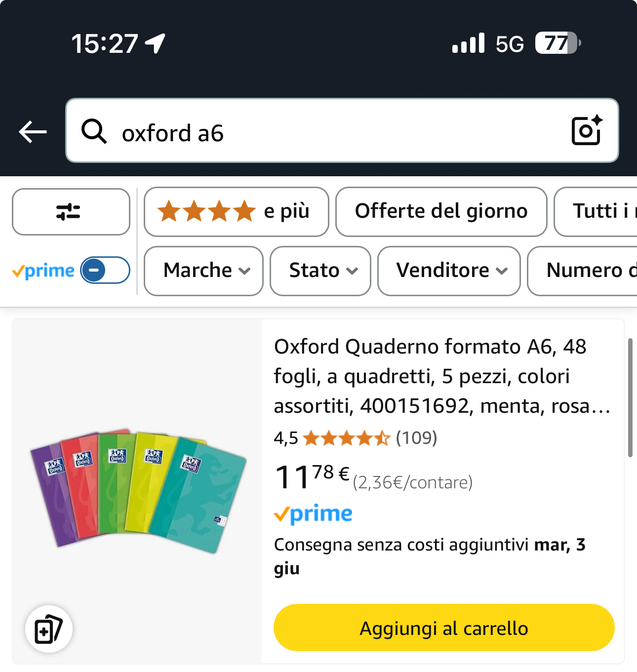
Task: Tap the back arrow icon
Action: click(x=33, y=132)
